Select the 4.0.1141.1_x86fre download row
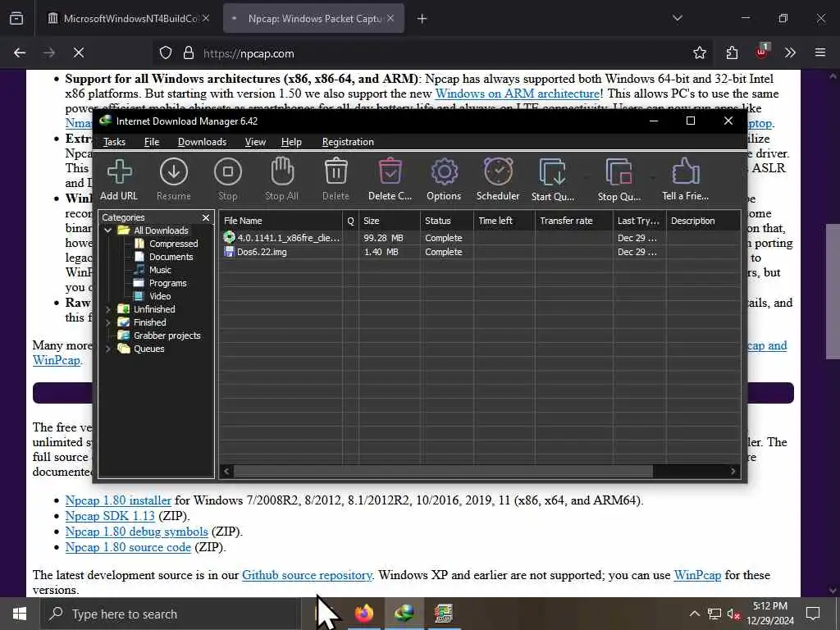Image resolution: width=840 pixels, height=630 pixels. 480,238
